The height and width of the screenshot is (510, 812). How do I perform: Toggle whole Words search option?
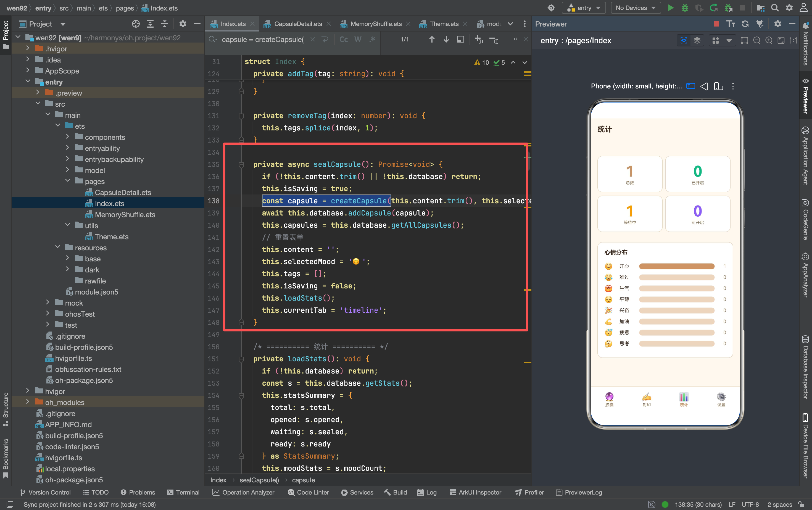[357, 40]
